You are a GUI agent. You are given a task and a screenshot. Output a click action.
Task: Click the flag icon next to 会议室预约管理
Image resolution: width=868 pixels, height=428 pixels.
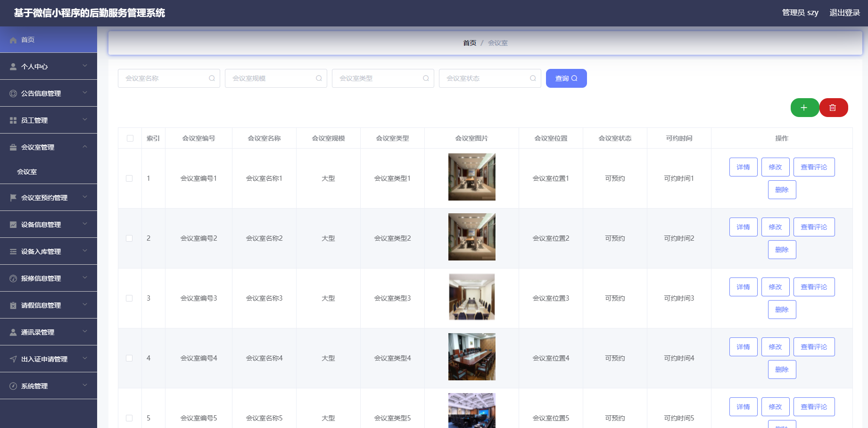pyautogui.click(x=13, y=198)
